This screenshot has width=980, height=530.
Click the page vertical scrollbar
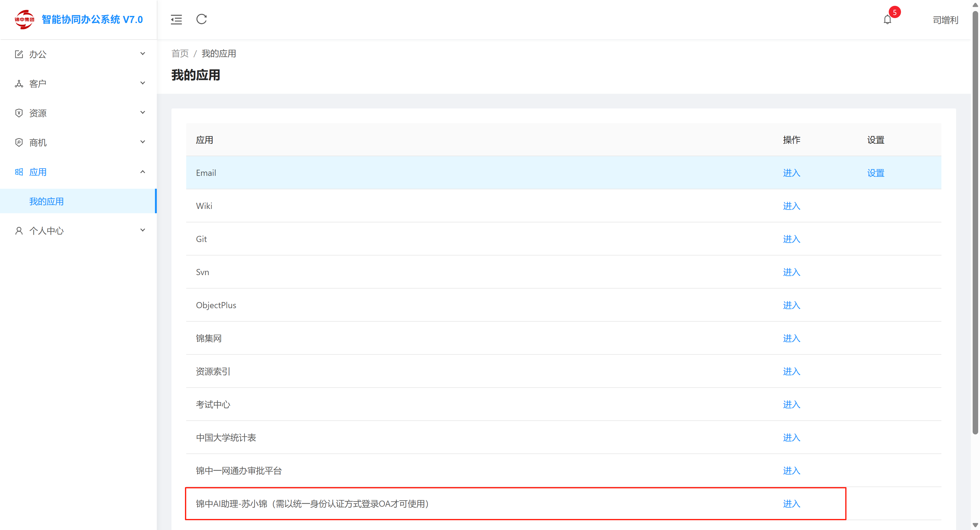(975, 221)
